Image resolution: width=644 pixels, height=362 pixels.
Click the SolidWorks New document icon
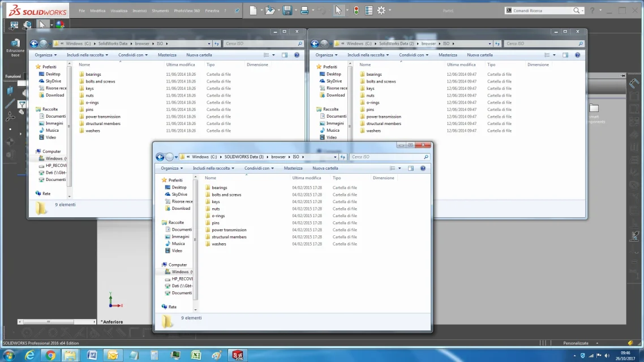click(x=252, y=10)
